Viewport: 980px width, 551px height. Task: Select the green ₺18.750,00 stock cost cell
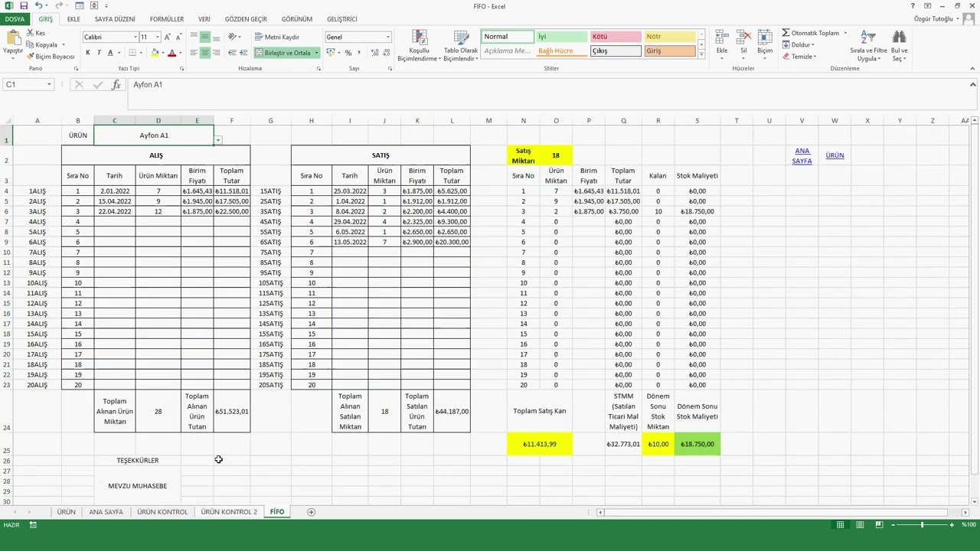pyautogui.click(x=697, y=444)
